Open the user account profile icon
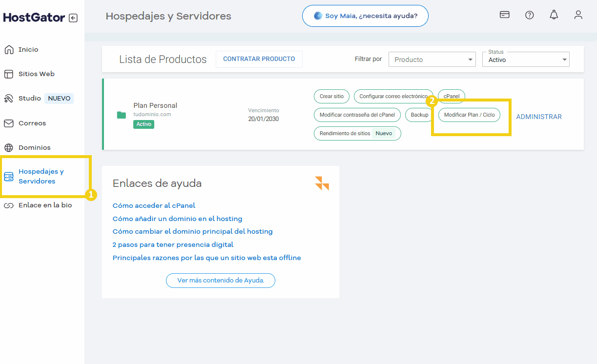The height and width of the screenshot is (364, 597). pos(578,15)
